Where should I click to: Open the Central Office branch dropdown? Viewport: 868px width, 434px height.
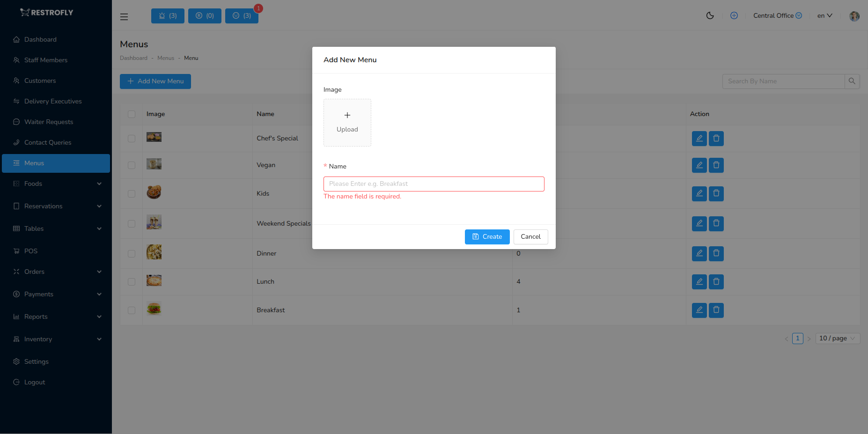coord(777,15)
